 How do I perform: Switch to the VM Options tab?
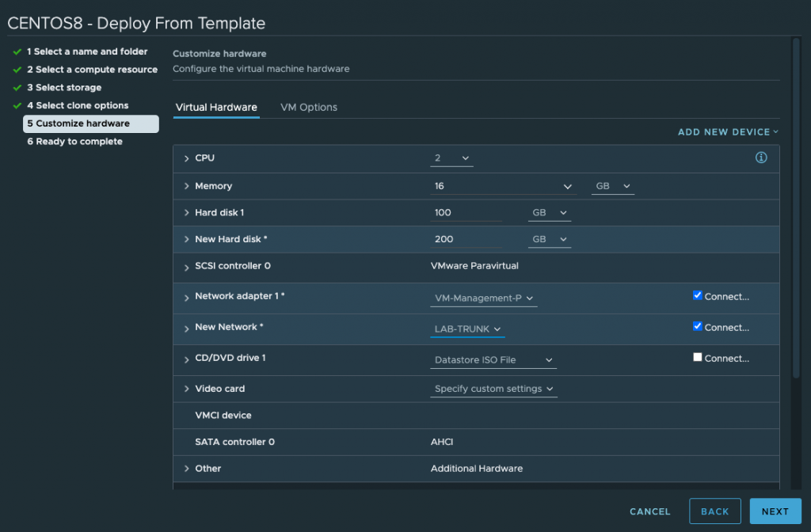pyautogui.click(x=309, y=107)
